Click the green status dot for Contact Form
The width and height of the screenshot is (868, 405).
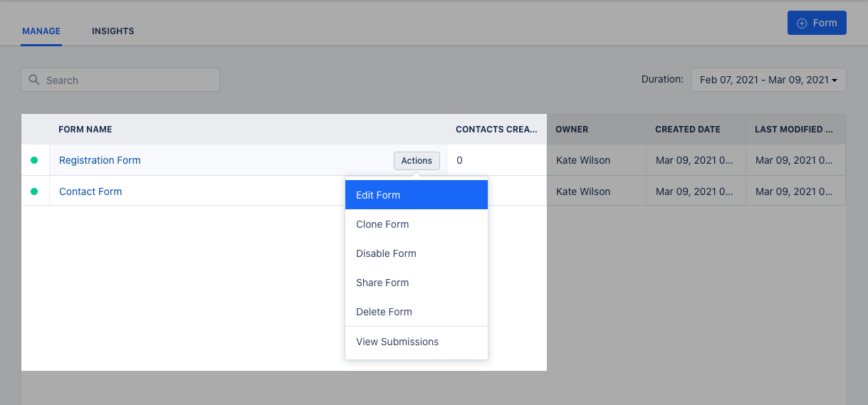click(x=34, y=191)
